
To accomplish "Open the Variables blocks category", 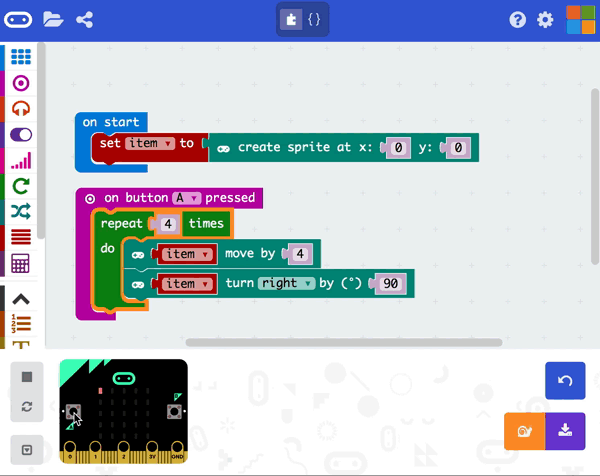I will (x=20, y=237).
